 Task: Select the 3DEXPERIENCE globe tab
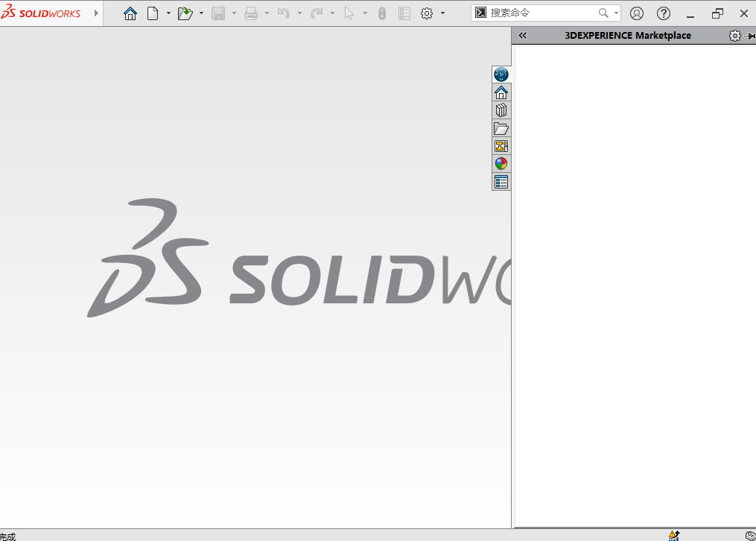coord(501,74)
